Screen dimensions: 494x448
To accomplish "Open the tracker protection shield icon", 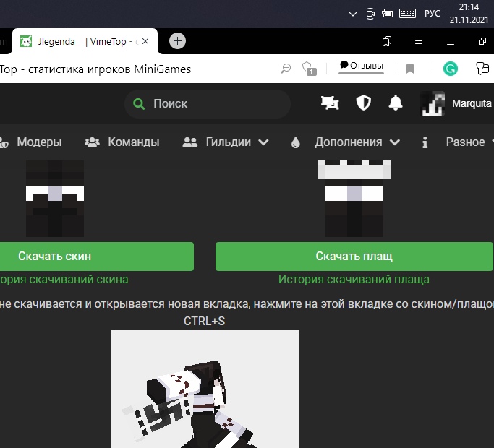I will pyautogui.click(x=310, y=69).
